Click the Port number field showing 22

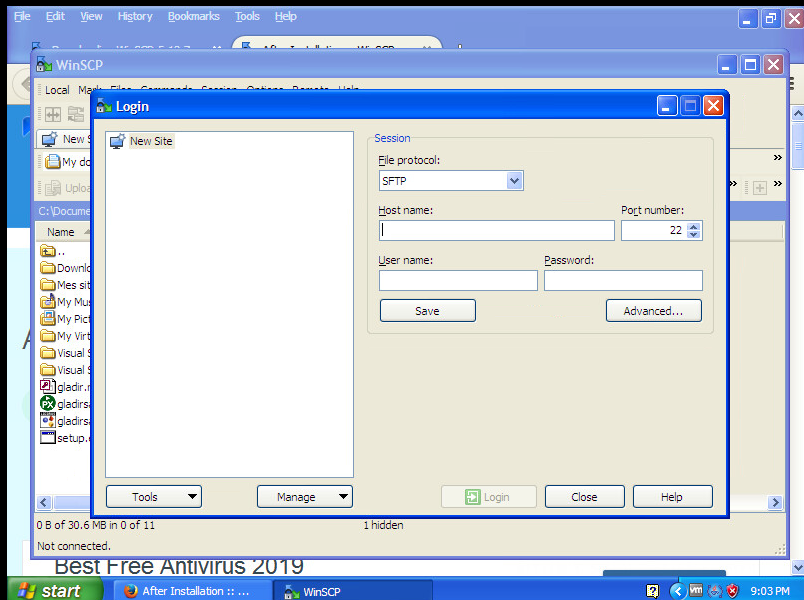point(653,230)
